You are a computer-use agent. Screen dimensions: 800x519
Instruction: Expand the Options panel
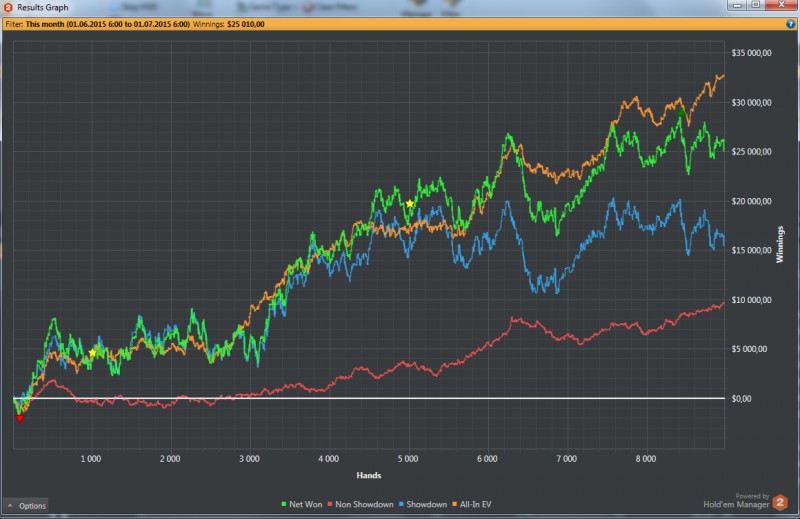click(x=31, y=506)
